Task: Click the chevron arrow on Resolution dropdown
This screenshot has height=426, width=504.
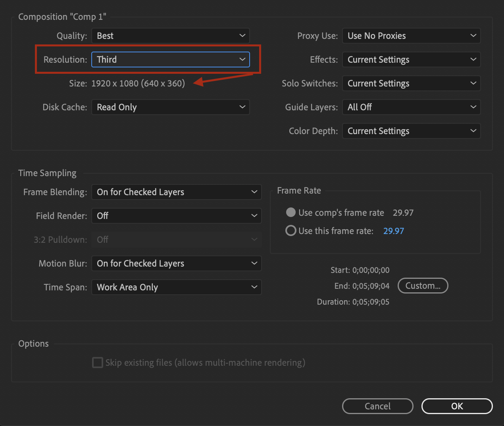Action: click(x=242, y=59)
